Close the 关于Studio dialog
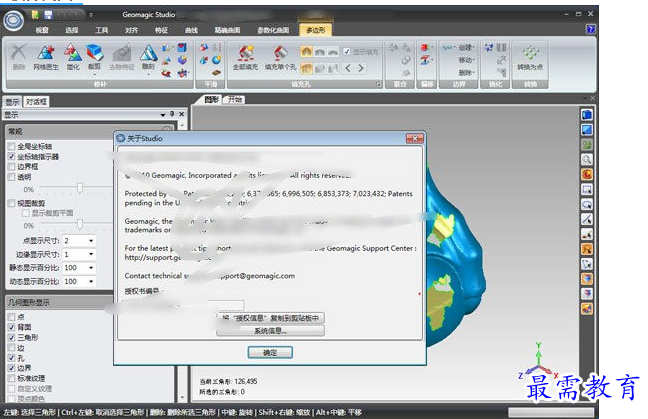 pos(415,138)
